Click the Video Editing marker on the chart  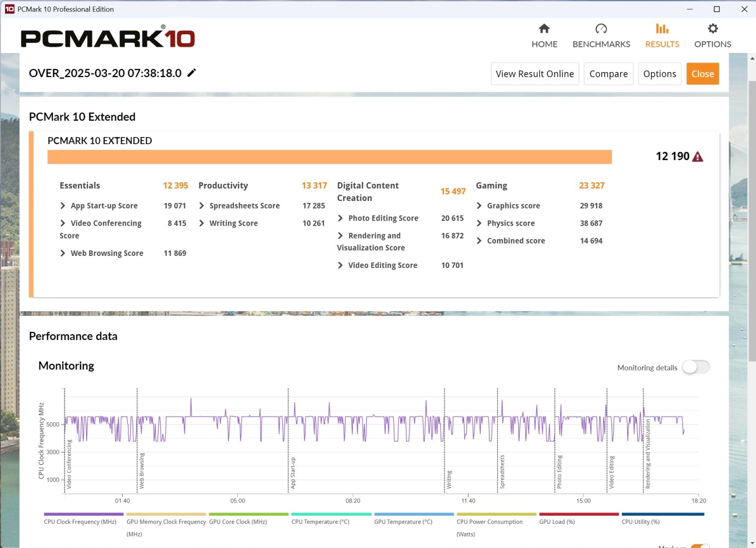coord(611,472)
